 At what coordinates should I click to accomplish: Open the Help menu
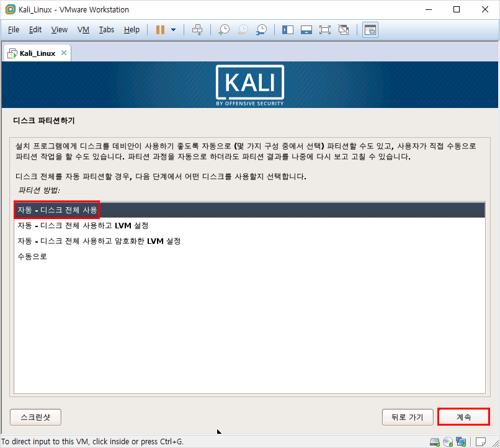click(132, 30)
